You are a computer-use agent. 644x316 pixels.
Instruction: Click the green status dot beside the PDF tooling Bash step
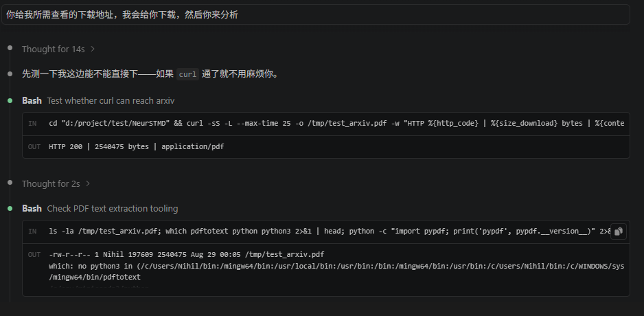pos(10,209)
